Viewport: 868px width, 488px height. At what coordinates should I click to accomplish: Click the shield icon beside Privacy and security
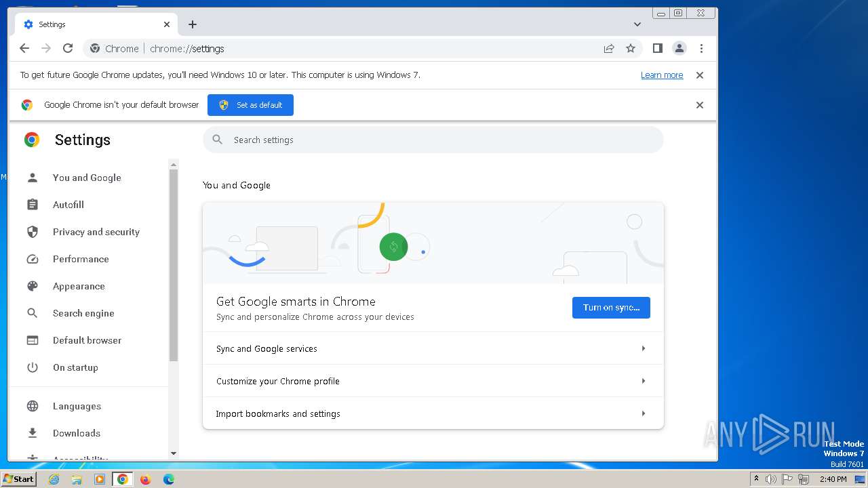pos(32,232)
